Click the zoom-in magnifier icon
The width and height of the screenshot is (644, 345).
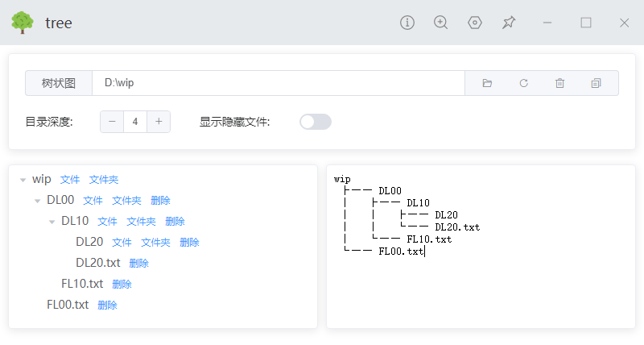(x=440, y=23)
